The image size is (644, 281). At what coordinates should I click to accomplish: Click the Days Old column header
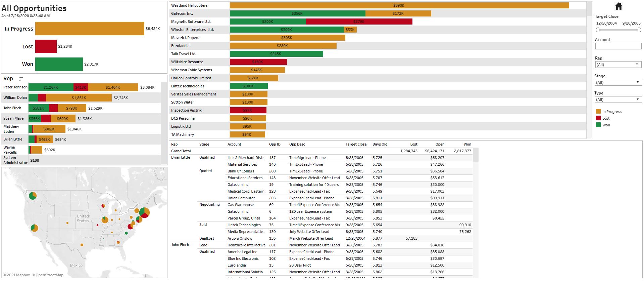(x=380, y=144)
